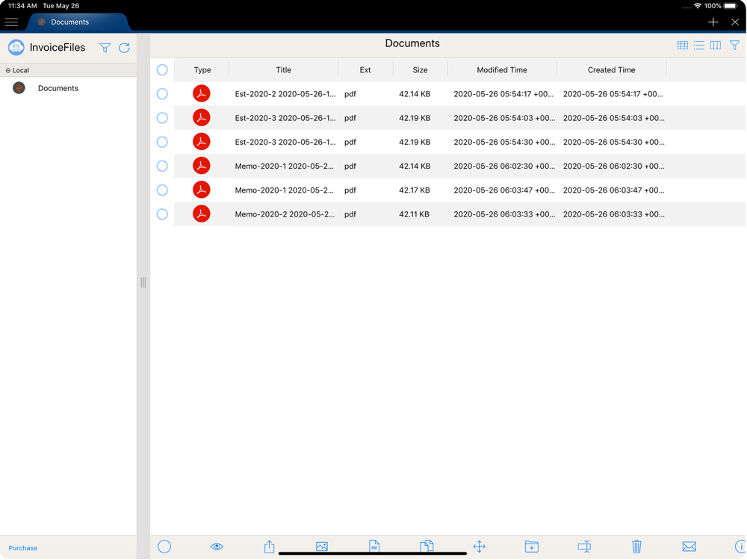The width and height of the screenshot is (747, 560).
Task: Click the sidebar splitter handle
Action: 143,283
